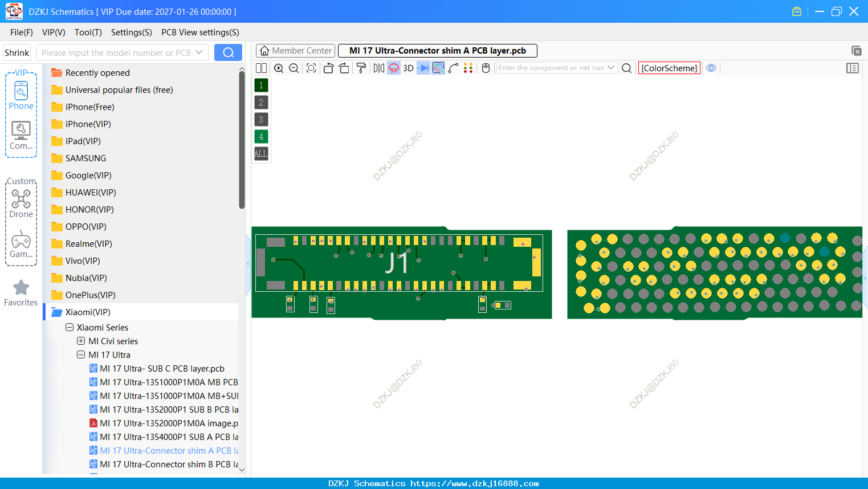Viewport: 868px width, 489px height.
Task: Switch to 3D view
Action: pyautogui.click(x=408, y=68)
